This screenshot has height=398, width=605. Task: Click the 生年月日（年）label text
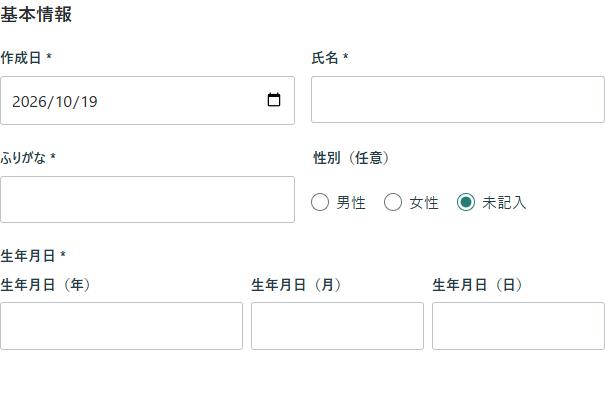pyautogui.click(x=46, y=285)
